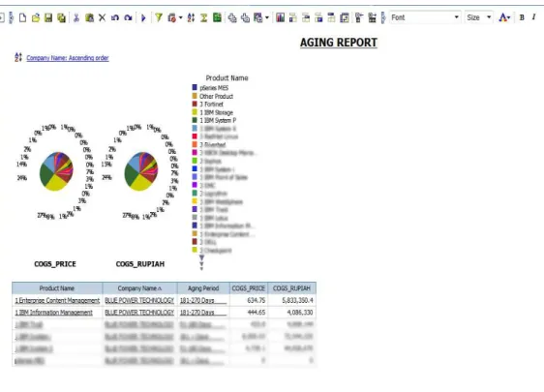Collapse toolbar handle left of New icon
This screenshot has width=544, height=392.
pyautogui.click(x=11, y=17)
